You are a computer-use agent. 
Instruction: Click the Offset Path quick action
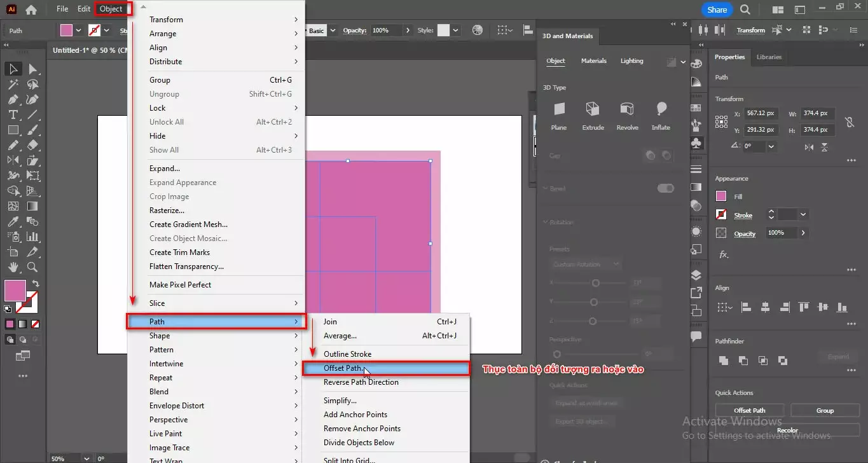[x=749, y=410]
